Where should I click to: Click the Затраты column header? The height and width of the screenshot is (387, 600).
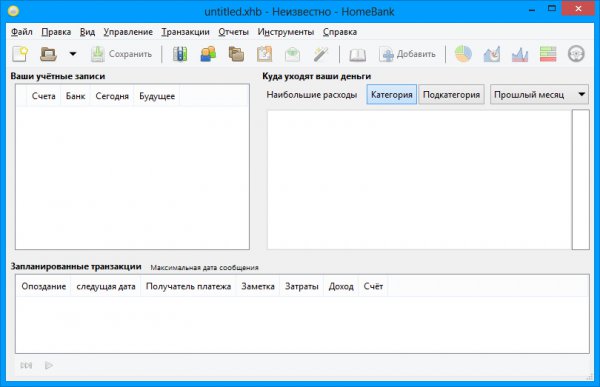pyautogui.click(x=302, y=286)
